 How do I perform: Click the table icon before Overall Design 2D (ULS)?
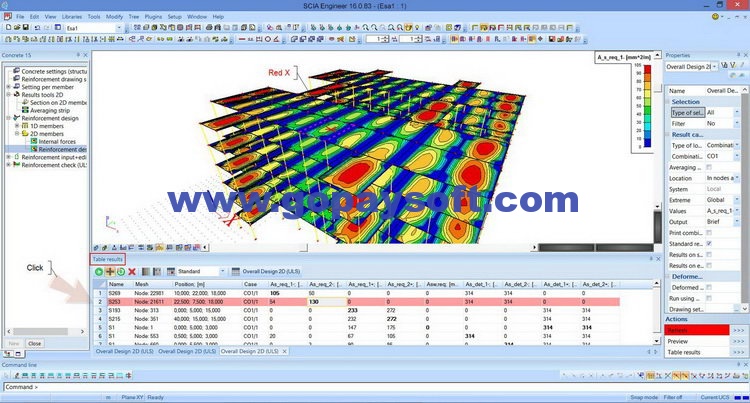[x=235, y=272]
